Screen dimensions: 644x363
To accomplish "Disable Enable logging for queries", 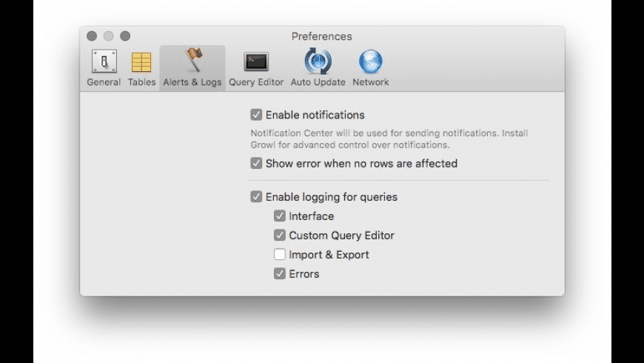I will click(256, 196).
